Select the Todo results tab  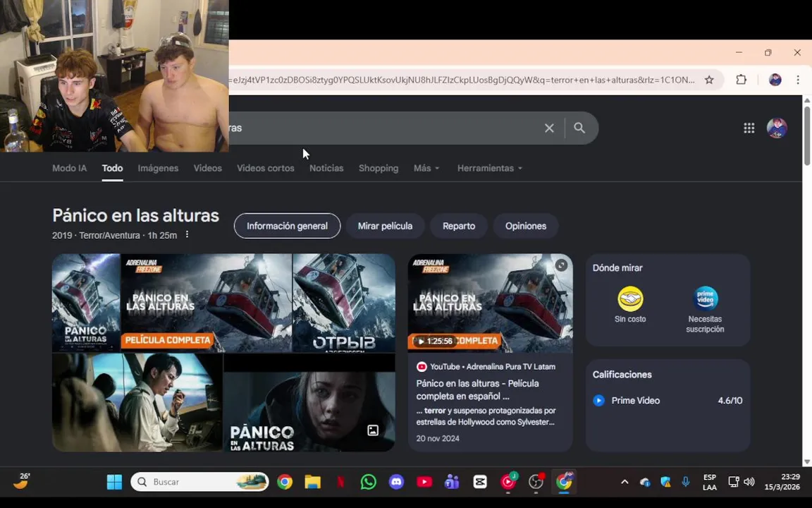[112, 168]
